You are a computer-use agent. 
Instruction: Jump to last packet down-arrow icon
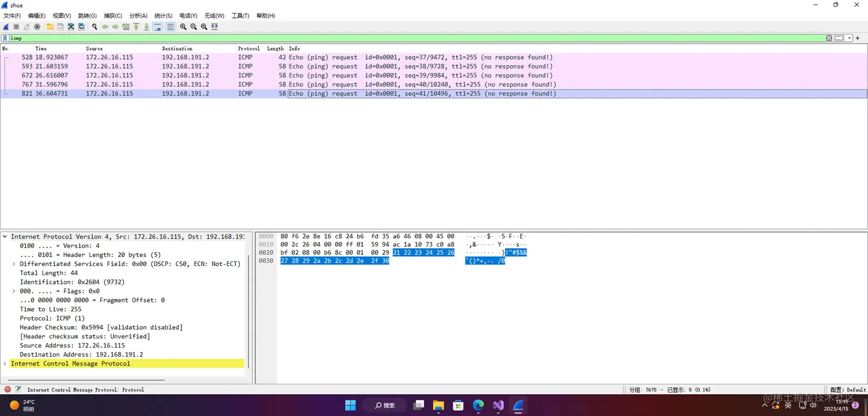coord(146,27)
